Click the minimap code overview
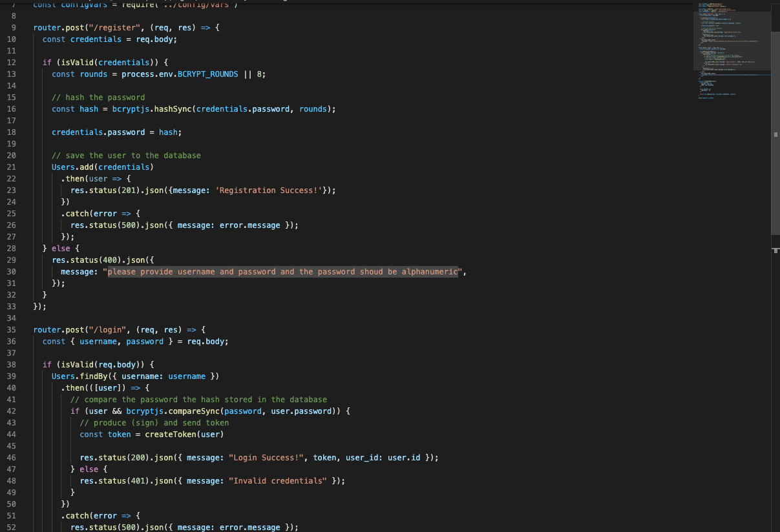The image size is (780, 532). pyautogui.click(x=733, y=50)
